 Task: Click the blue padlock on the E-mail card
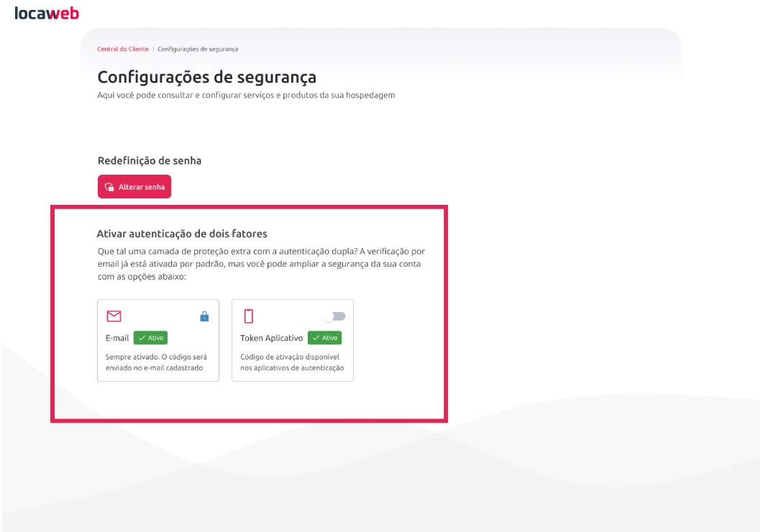(x=204, y=316)
